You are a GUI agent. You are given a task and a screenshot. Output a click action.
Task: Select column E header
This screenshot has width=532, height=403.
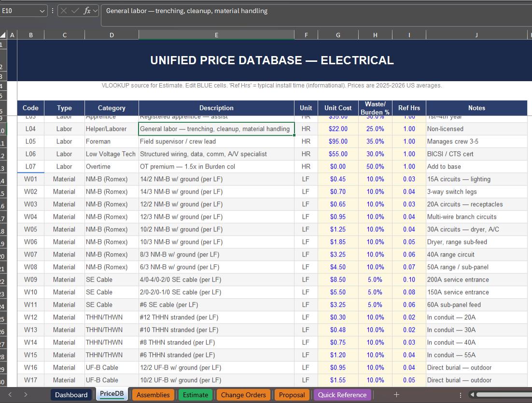[216, 35]
